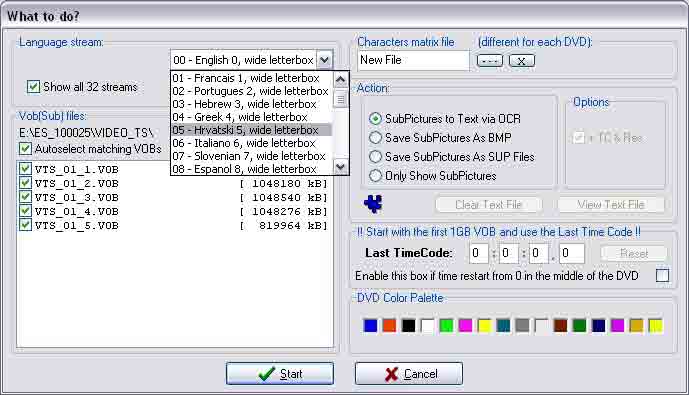Screen dimensions: 689x395
Task: Click the 00 - English 0 combo box text
Action: pyautogui.click(x=243, y=60)
